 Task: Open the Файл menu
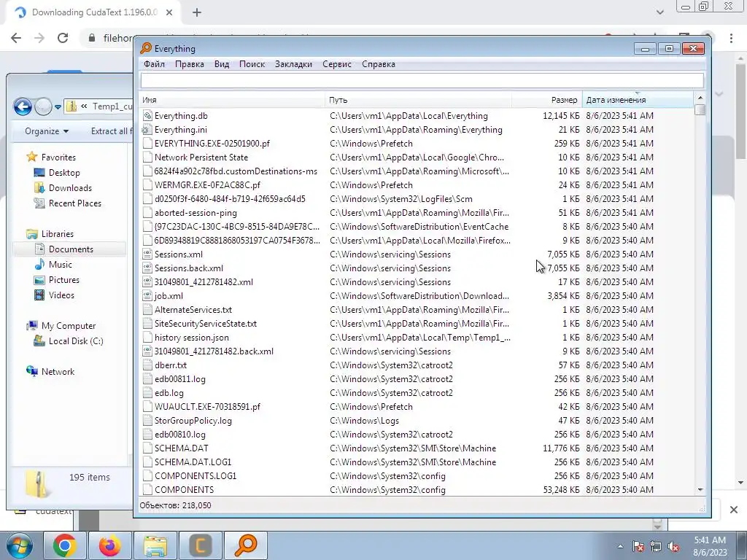point(154,64)
